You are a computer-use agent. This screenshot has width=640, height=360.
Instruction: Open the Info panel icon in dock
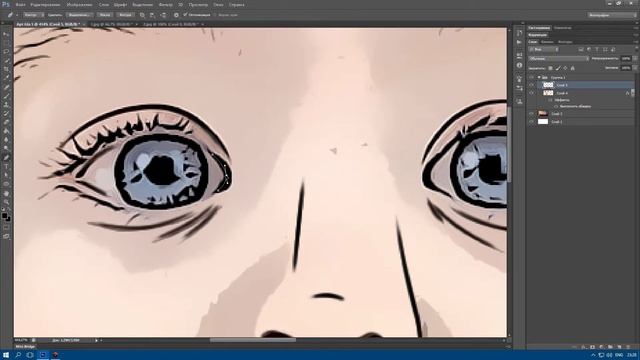click(x=519, y=65)
